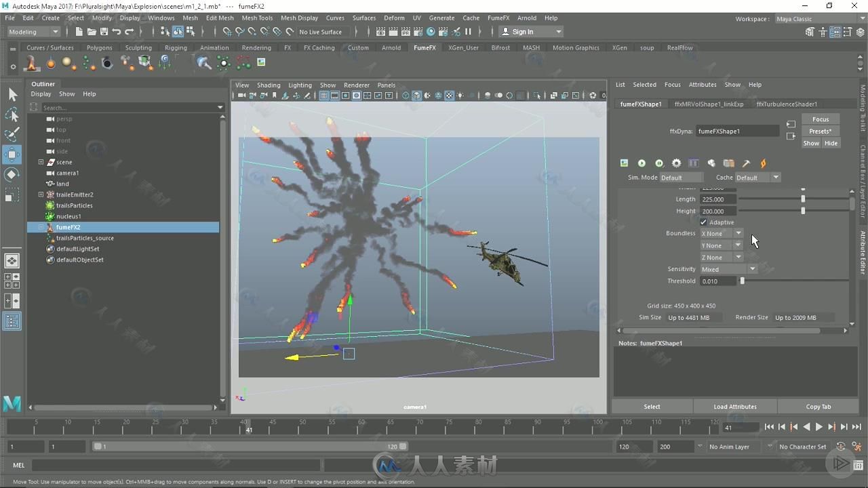
Task: Click the Hide button in Attribute Editor
Action: pyautogui.click(x=831, y=144)
